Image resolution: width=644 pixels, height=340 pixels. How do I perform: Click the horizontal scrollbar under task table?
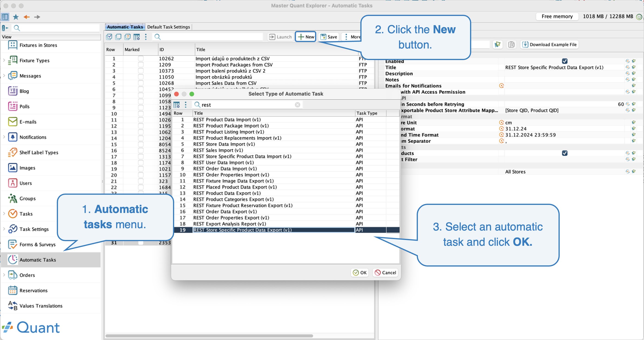[209, 336]
